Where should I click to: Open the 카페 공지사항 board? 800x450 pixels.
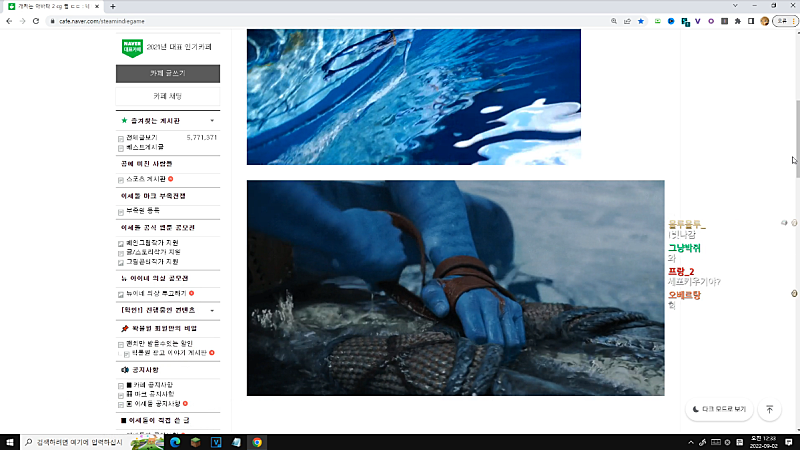click(149, 385)
